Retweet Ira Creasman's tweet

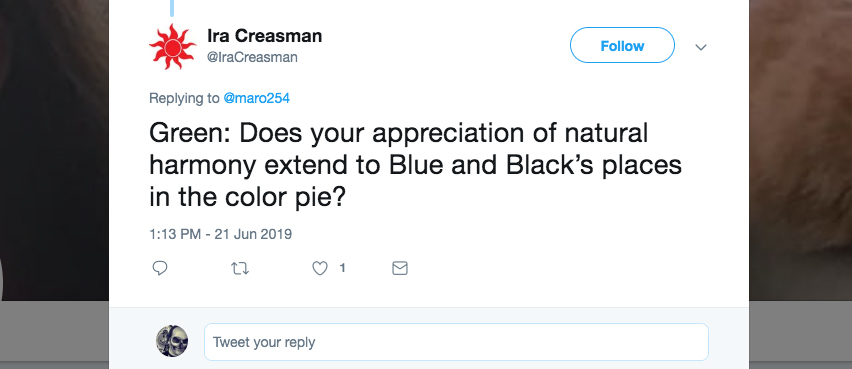tap(240, 268)
